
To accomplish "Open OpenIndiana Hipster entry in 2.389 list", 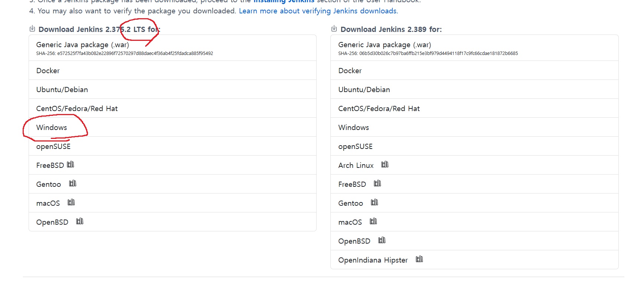I will [474, 260].
